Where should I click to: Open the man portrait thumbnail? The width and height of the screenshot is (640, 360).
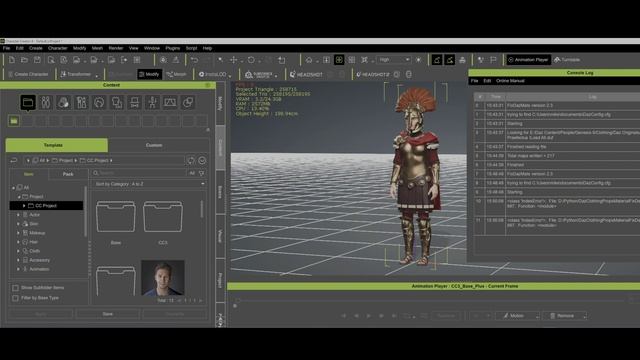(163, 278)
